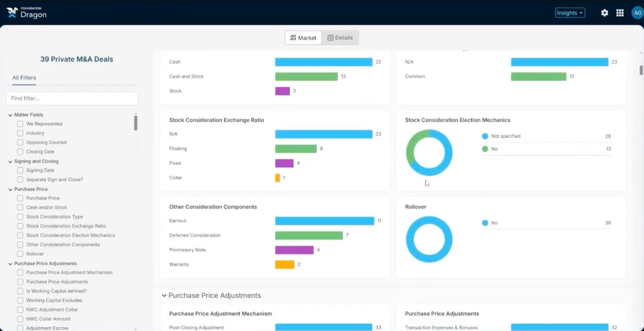Click the green Deferred Consideration bar

click(x=309, y=235)
